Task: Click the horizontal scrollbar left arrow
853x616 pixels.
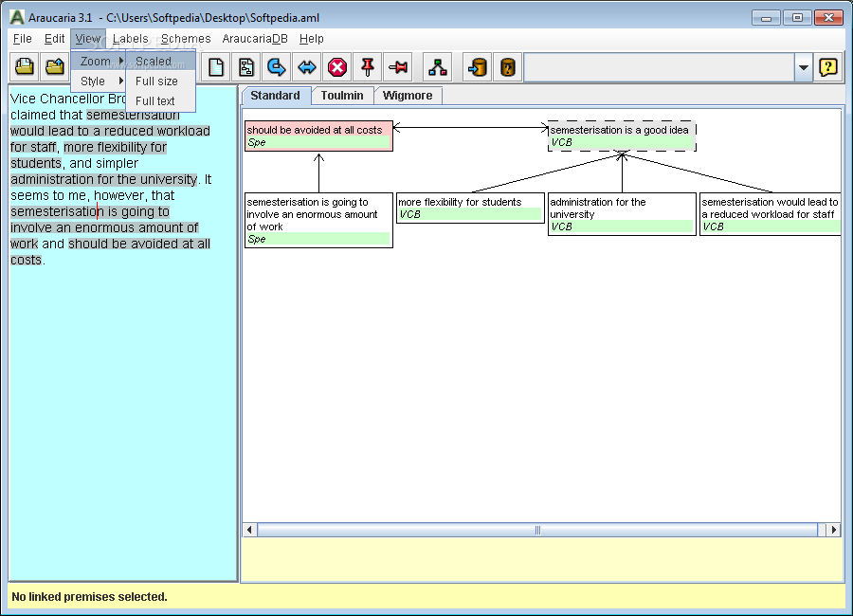Action: [x=249, y=530]
